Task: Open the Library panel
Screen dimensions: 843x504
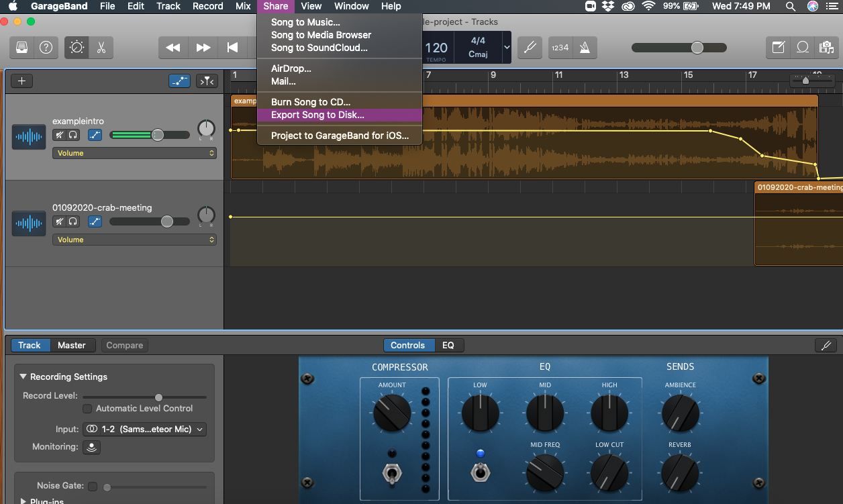Action: click(x=22, y=48)
